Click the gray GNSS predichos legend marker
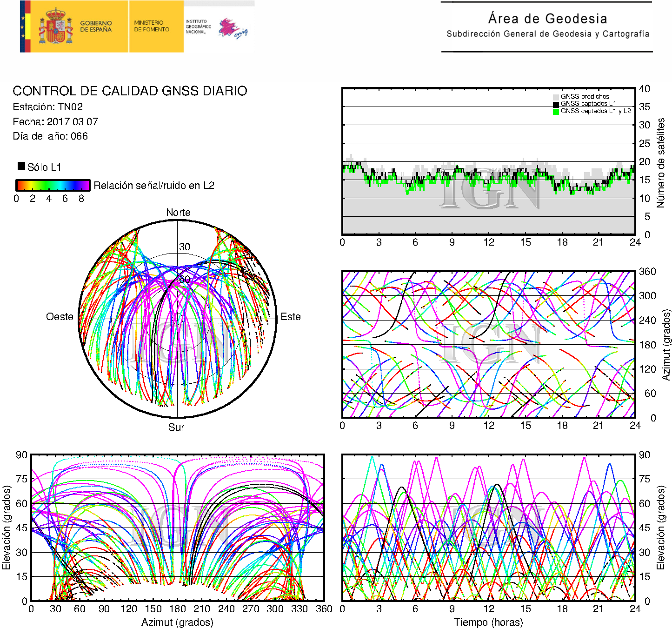 coord(556,97)
